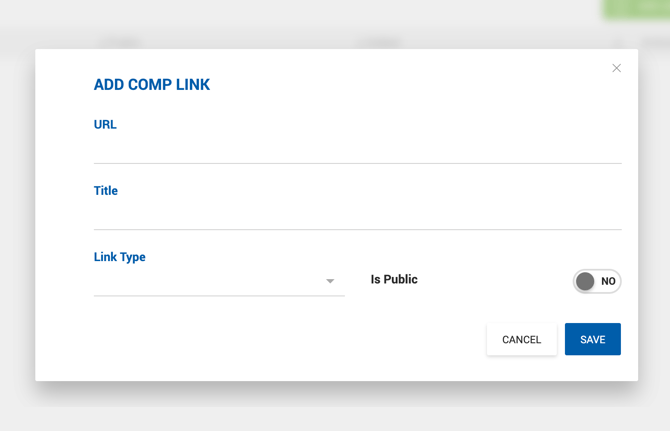
Task: Click the underline beneath the Link Type field
Action: click(219, 296)
